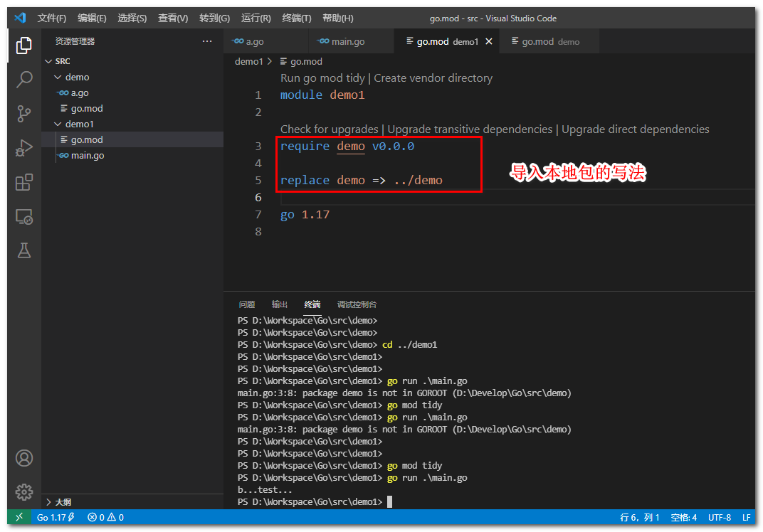Image resolution: width=763 pixels, height=532 pixels.
Task: Click the errors and warnings status indicator
Action: click(105, 517)
